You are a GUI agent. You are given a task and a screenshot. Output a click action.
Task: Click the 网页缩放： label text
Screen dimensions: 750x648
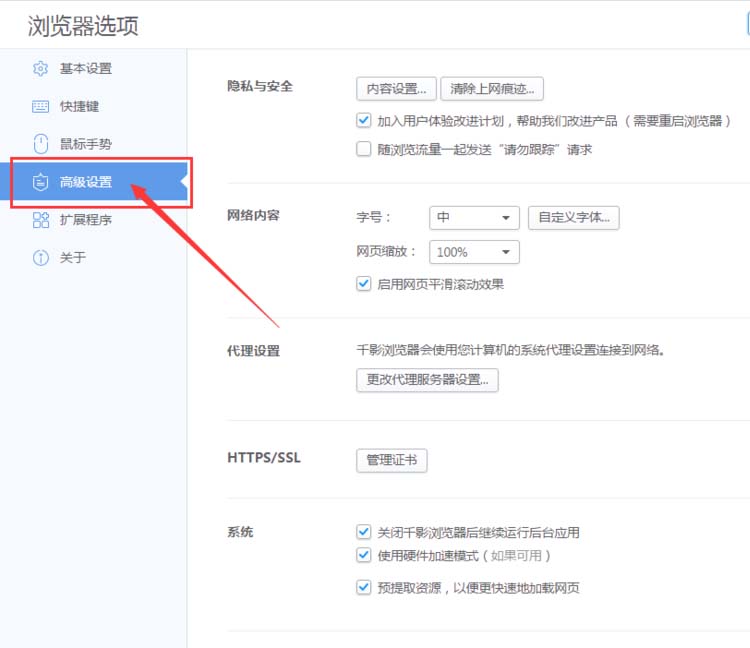(x=386, y=251)
